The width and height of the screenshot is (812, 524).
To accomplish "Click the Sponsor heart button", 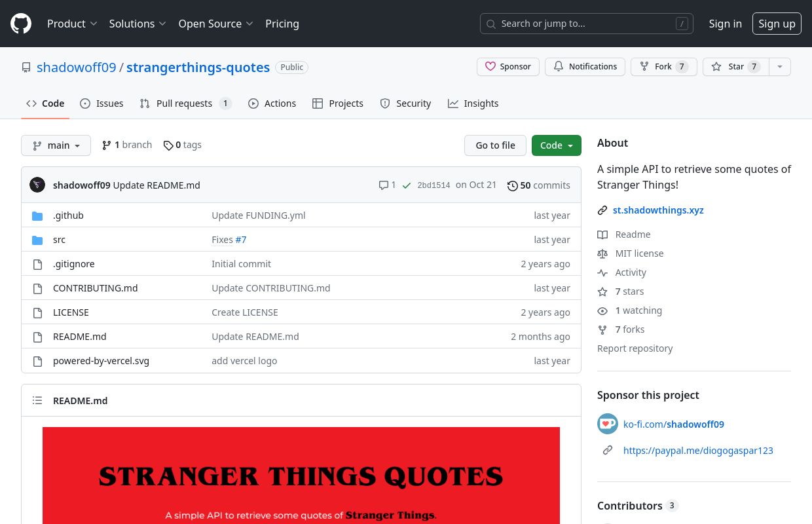I will click(508, 67).
